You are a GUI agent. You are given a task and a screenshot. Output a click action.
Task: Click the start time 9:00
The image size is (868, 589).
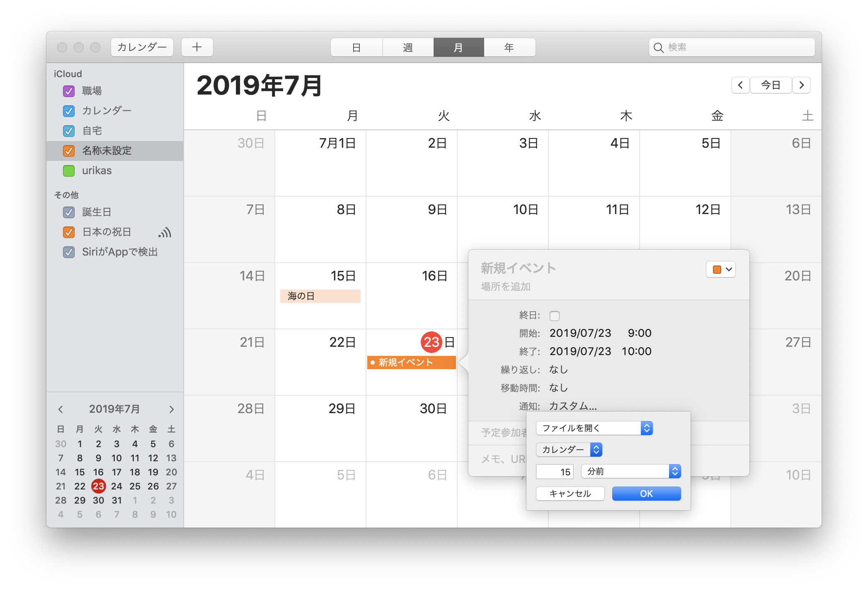640,333
